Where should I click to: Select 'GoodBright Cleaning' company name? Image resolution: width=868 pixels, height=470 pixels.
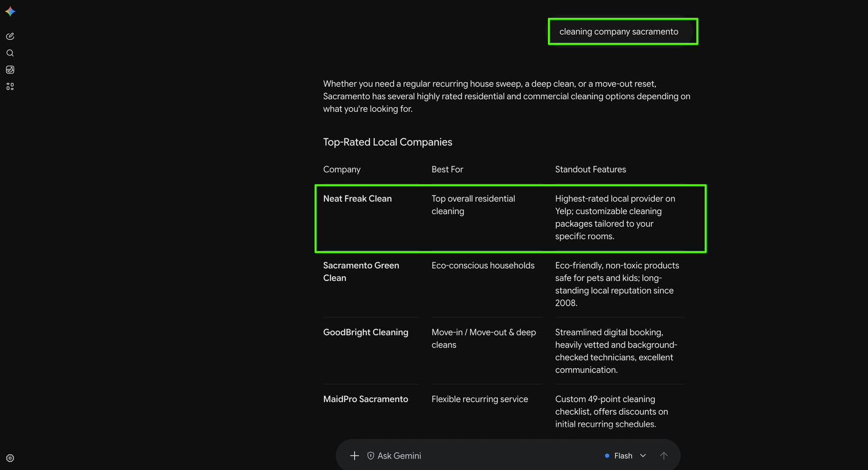(x=366, y=332)
